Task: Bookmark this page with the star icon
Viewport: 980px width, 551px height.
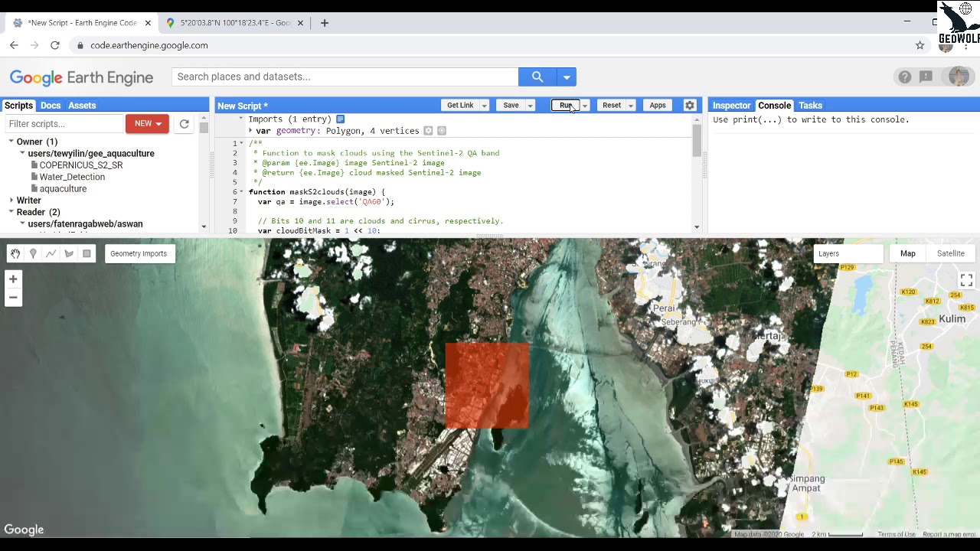Action: pos(920,45)
